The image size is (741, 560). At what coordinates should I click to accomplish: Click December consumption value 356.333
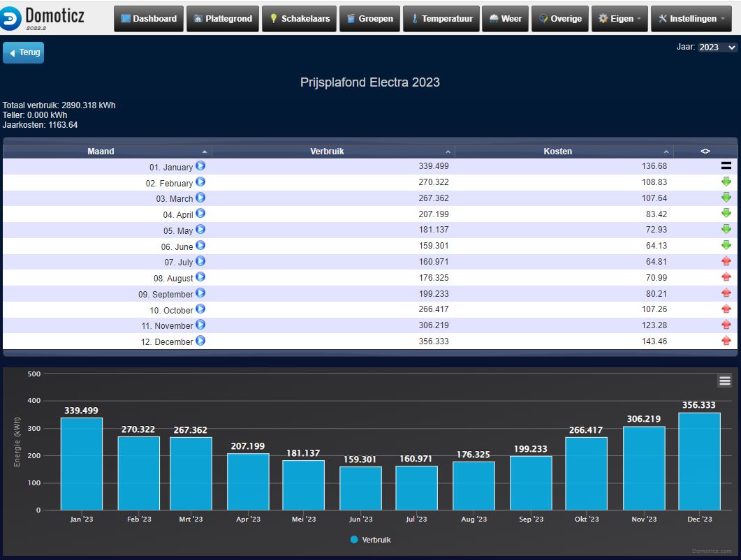pos(433,341)
